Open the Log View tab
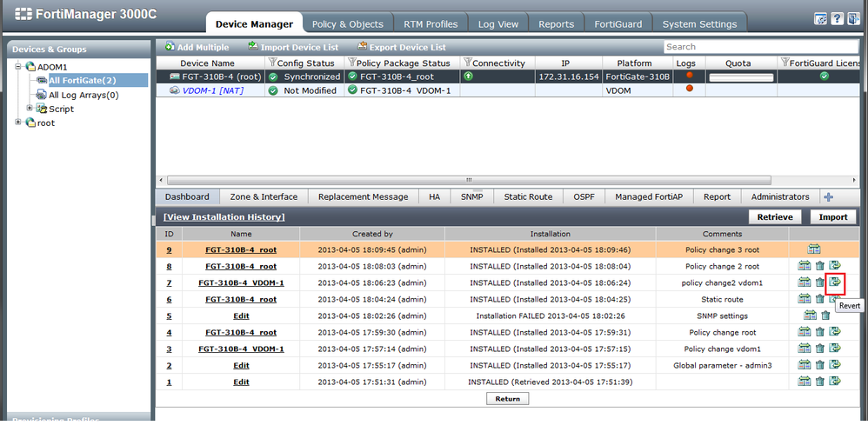This screenshot has height=445, width=868. coord(498,23)
